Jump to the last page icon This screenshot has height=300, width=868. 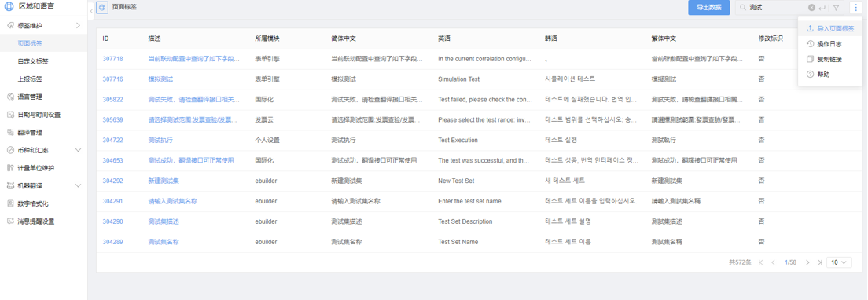(x=818, y=262)
